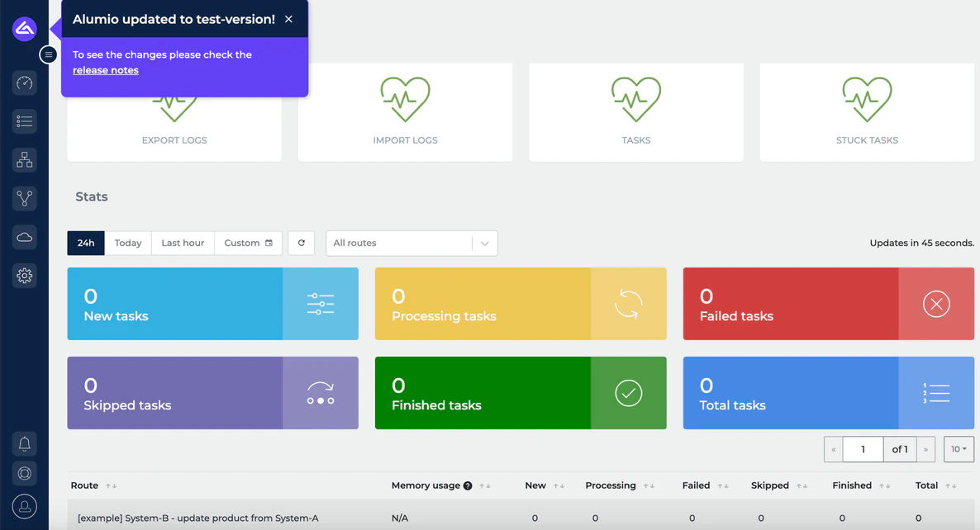Open the notifications bell icon
The height and width of the screenshot is (530, 980).
click(24, 444)
